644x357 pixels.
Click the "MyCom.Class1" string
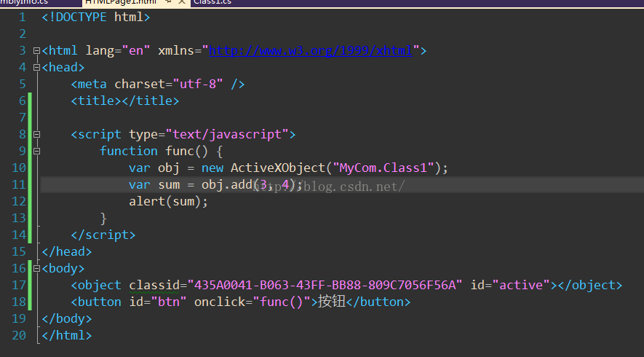pyautogui.click(x=383, y=168)
